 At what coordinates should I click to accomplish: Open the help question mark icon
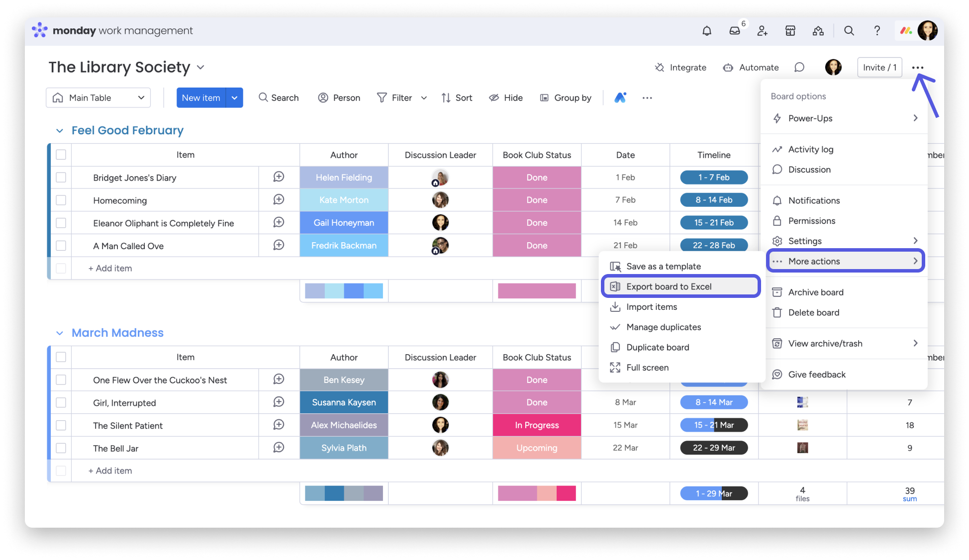tap(877, 31)
